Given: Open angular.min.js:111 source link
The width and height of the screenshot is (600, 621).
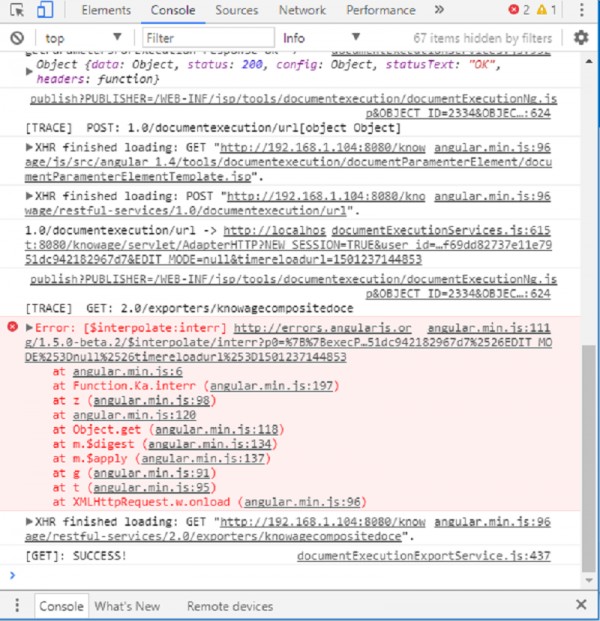Looking at the screenshot, I should [489, 328].
